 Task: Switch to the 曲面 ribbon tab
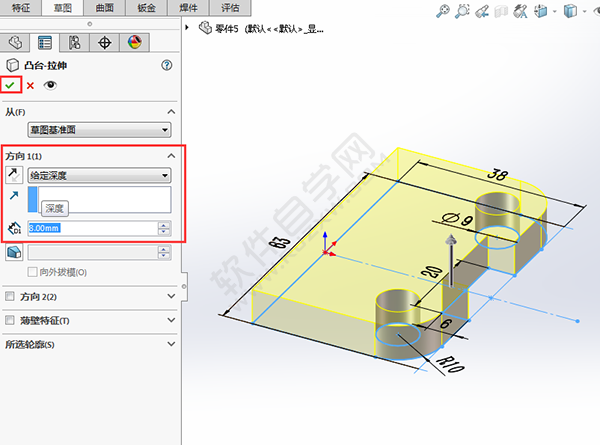(x=104, y=8)
